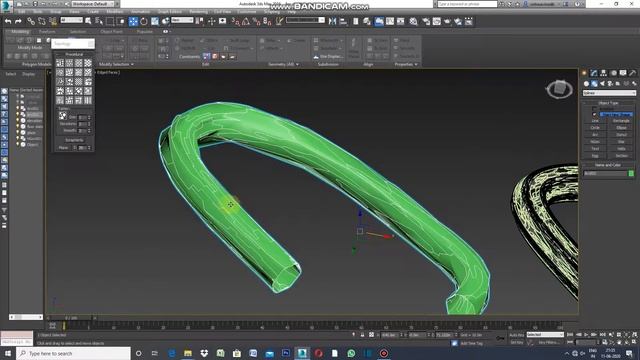Open the Rendering menu

click(198, 11)
